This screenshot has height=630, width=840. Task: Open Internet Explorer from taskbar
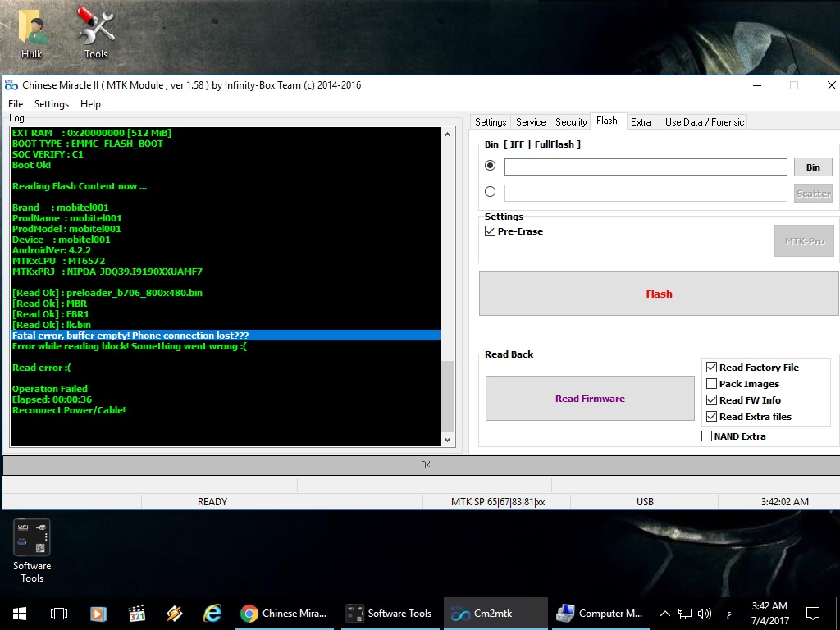[x=212, y=614]
